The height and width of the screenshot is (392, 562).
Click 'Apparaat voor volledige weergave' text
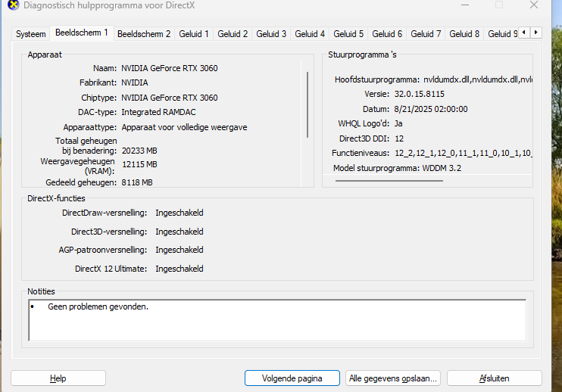click(x=184, y=127)
